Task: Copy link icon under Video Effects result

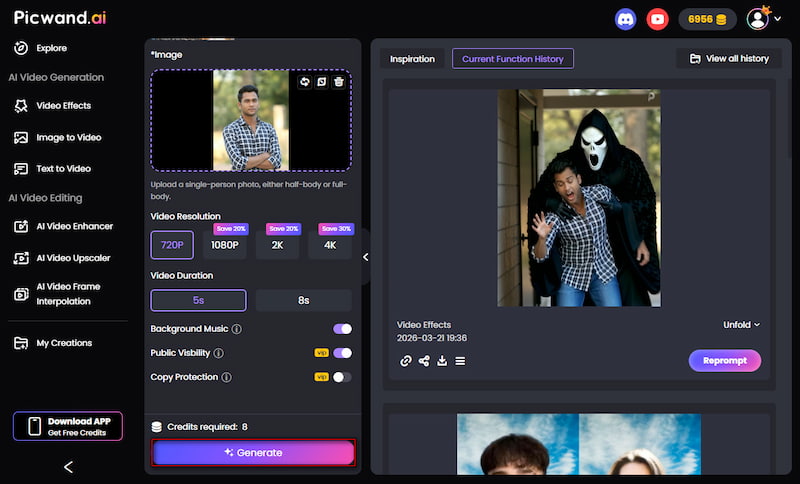Action: pos(406,361)
